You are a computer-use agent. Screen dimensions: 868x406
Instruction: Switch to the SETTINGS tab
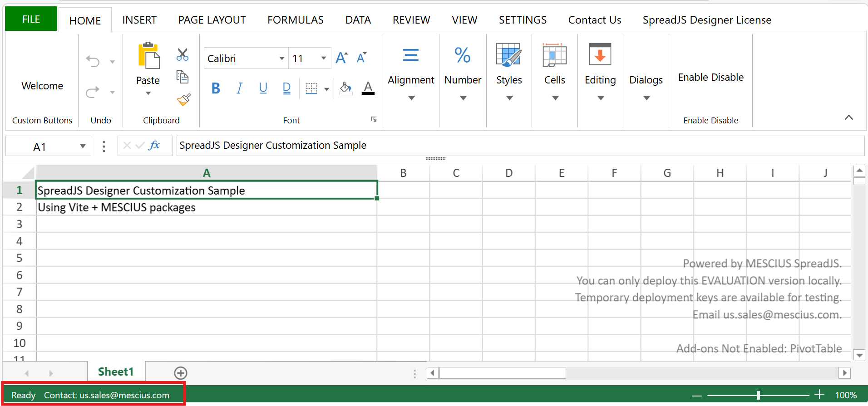point(523,20)
